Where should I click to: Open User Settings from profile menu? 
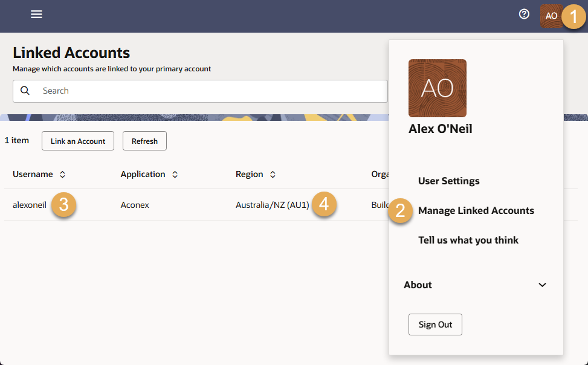point(448,181)
